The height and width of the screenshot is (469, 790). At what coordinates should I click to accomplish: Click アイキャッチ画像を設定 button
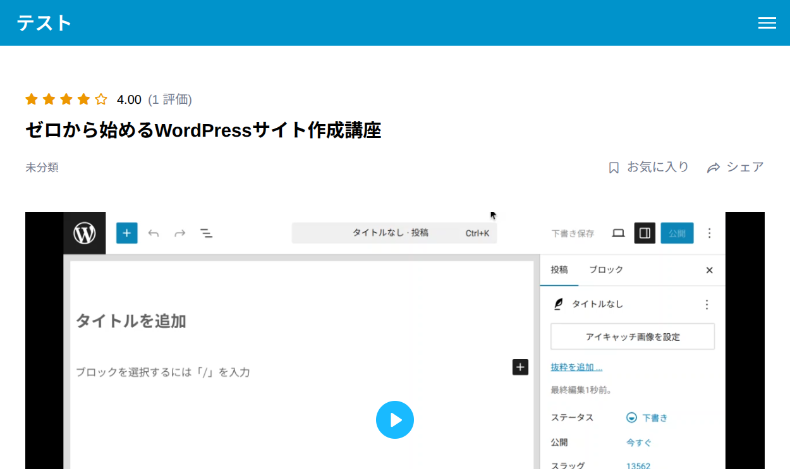(633, 337)
